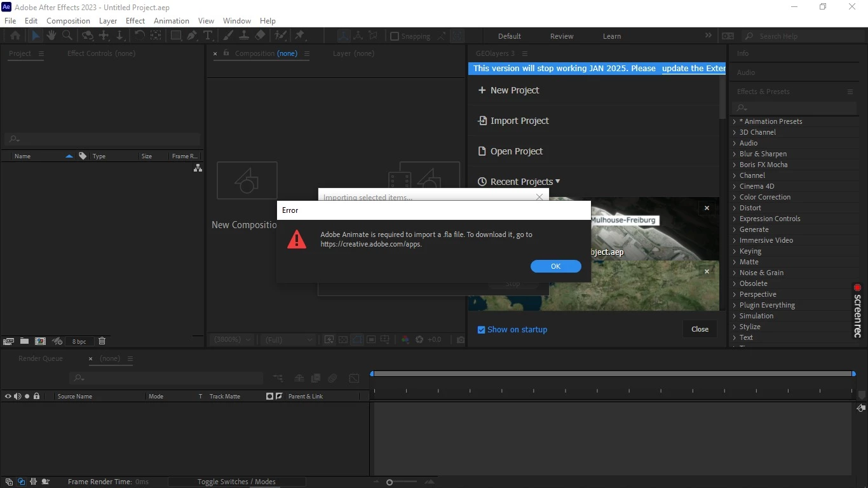868x488 pixels.
Task: Expand the 3D Channel effects category
Action: point(735,132)
